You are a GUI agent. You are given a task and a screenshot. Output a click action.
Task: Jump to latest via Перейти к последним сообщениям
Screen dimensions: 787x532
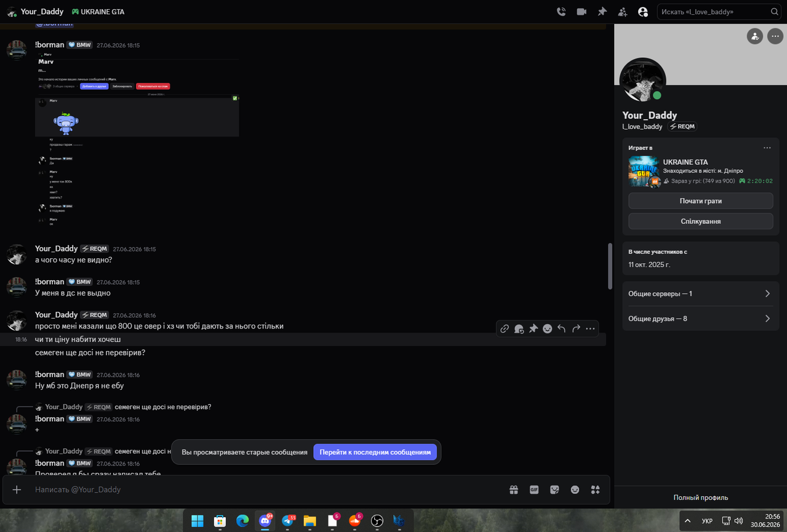[375, 452]
